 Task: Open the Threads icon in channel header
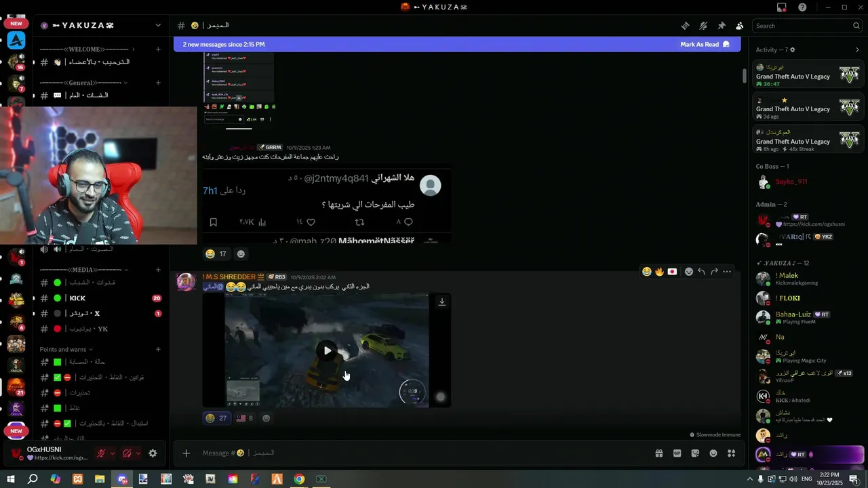(x=686, y=26)
